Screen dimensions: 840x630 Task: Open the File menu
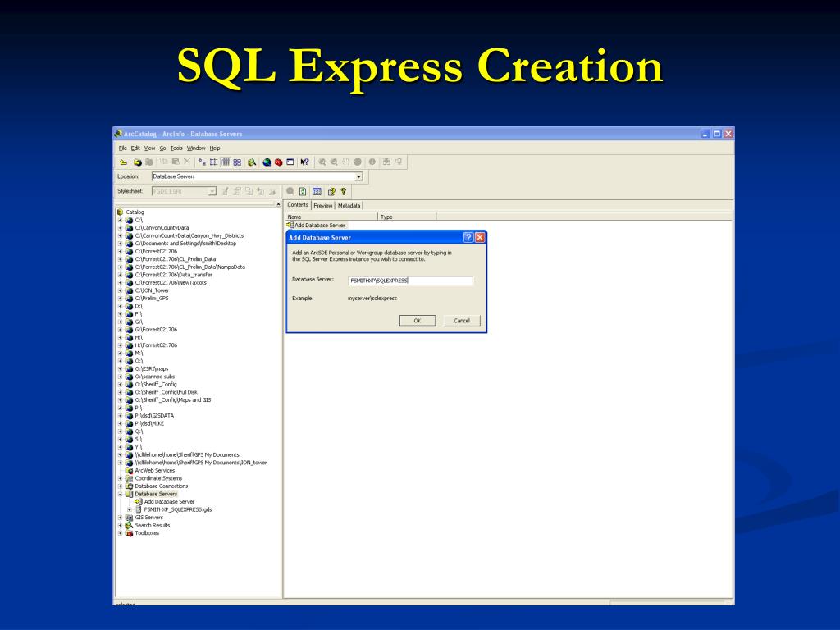coord(123,148)
